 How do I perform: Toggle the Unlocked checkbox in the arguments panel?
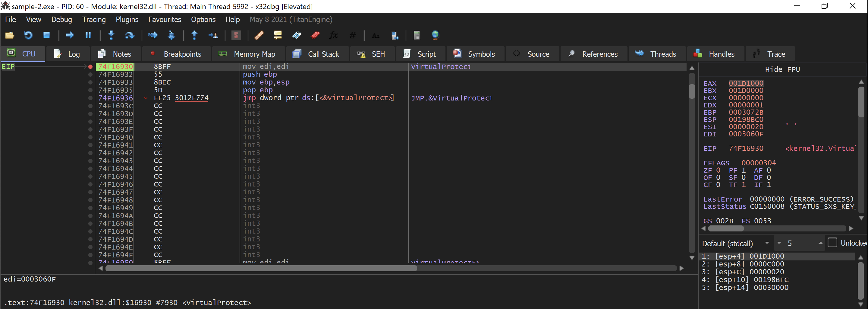tap(832, 243)
